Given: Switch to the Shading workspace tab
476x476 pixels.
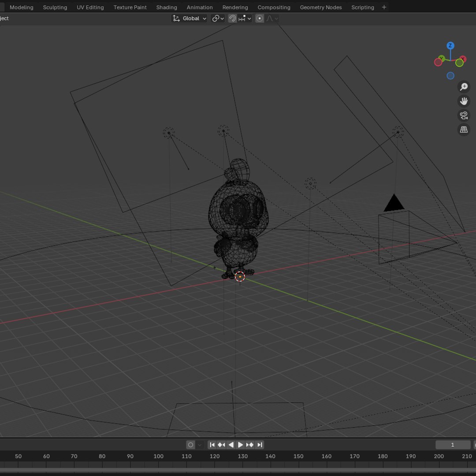Looking at the screenshot, I should pos(167,7).
